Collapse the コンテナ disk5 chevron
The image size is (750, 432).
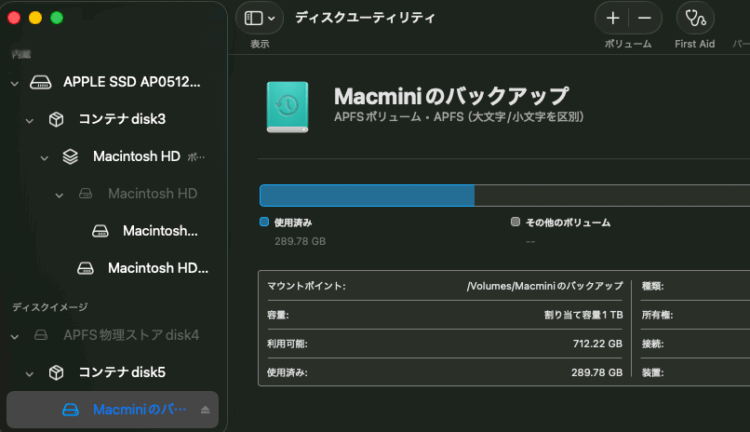(30, 374)
